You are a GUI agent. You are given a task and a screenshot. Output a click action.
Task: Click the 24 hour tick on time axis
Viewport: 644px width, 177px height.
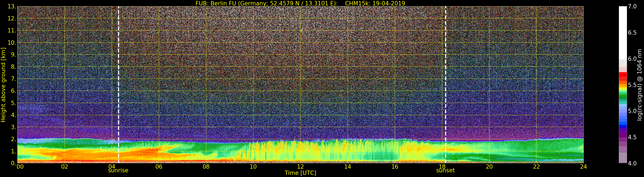(x=583, y=167)
